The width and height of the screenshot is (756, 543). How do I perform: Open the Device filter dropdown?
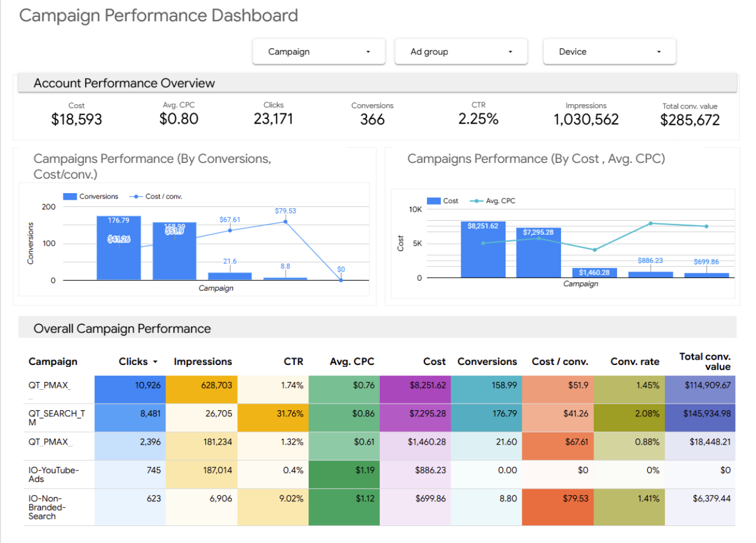click(609, 52)
